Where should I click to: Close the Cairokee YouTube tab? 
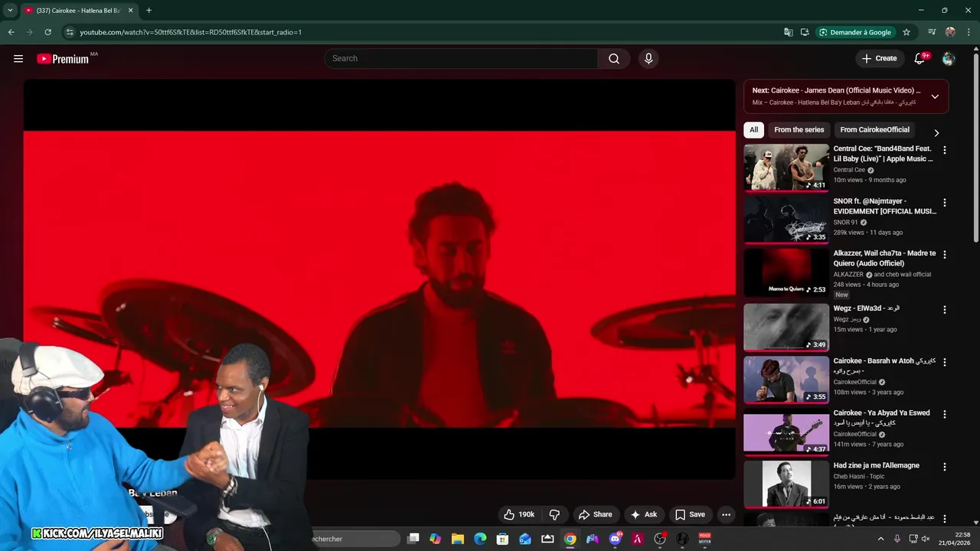coord(130,10)
